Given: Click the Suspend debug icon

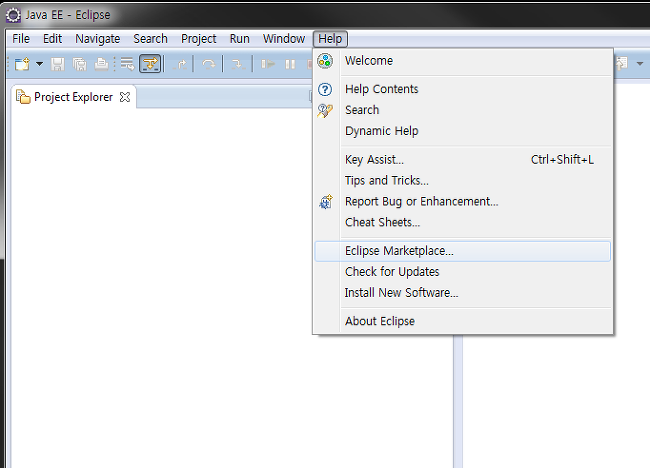Looking at the screenshot, I should 290,64.
